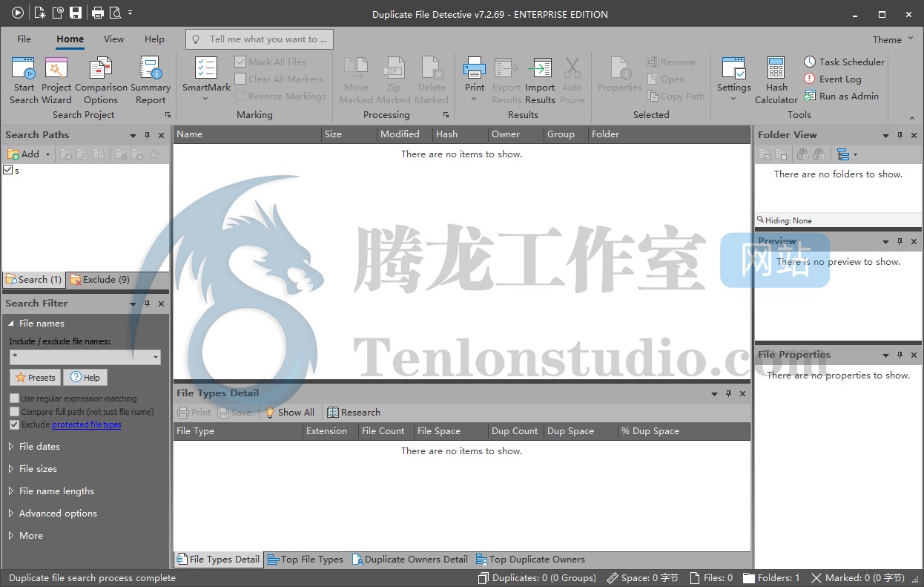Collapse the ribbon with the chevron
The height and width of the screenshot is (587, 924).
(x=912, y=118)
